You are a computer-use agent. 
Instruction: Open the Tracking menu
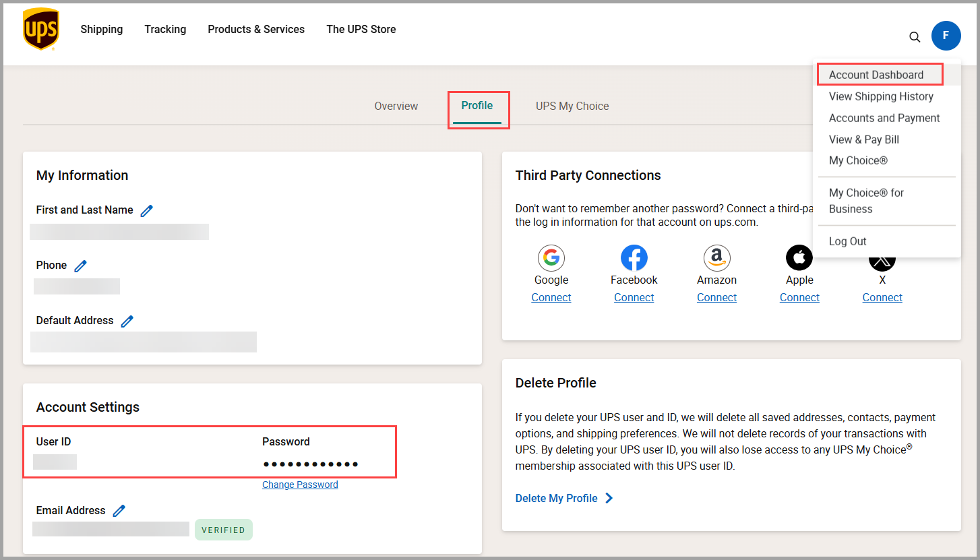click(x=165, y=29)
